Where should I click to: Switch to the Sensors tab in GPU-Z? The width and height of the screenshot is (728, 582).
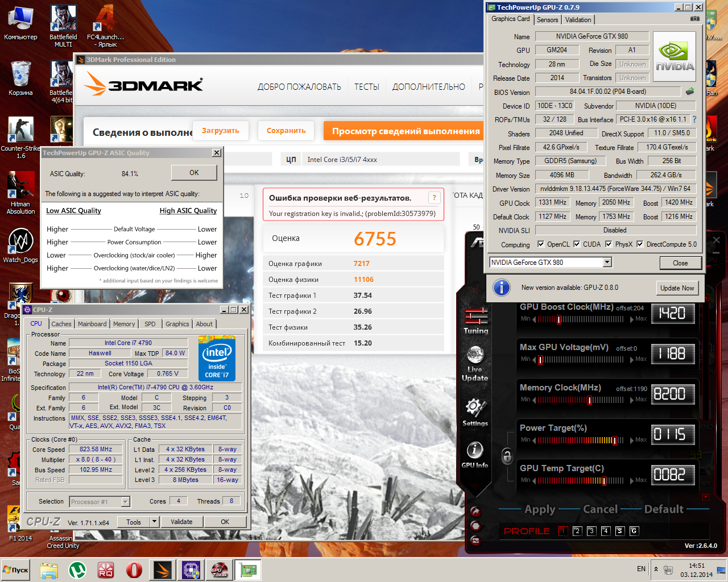[x=548, y=20]
